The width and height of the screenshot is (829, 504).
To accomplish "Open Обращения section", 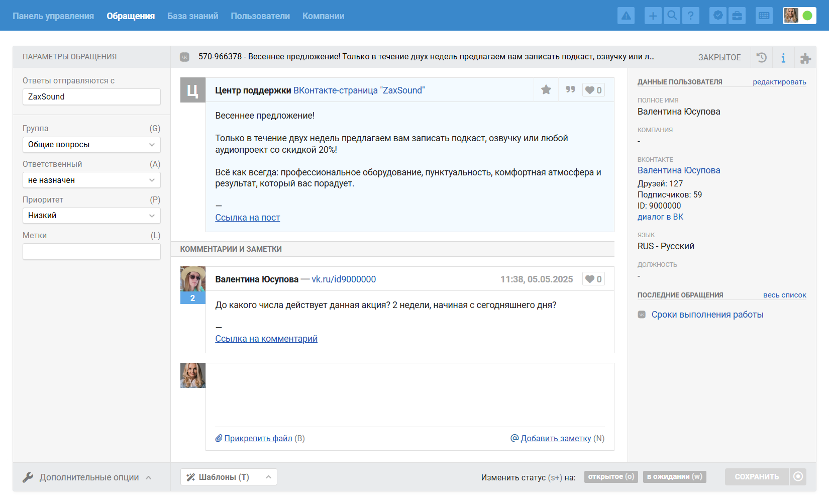I will point(131,16).
